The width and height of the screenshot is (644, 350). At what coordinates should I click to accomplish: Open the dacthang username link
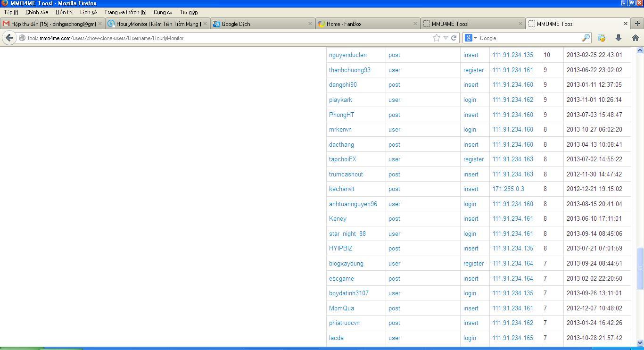tap(341, 145)
